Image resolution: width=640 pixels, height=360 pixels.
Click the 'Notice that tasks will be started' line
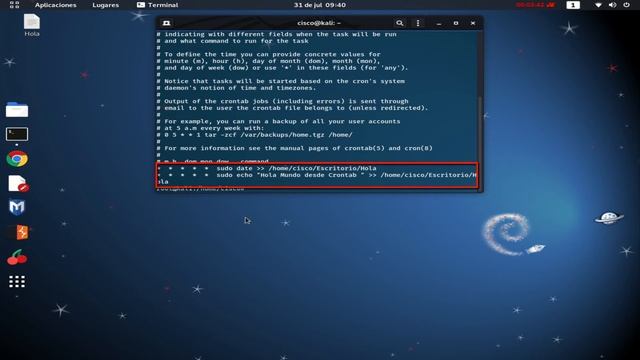pyautogui.click(x=281, y=81)
